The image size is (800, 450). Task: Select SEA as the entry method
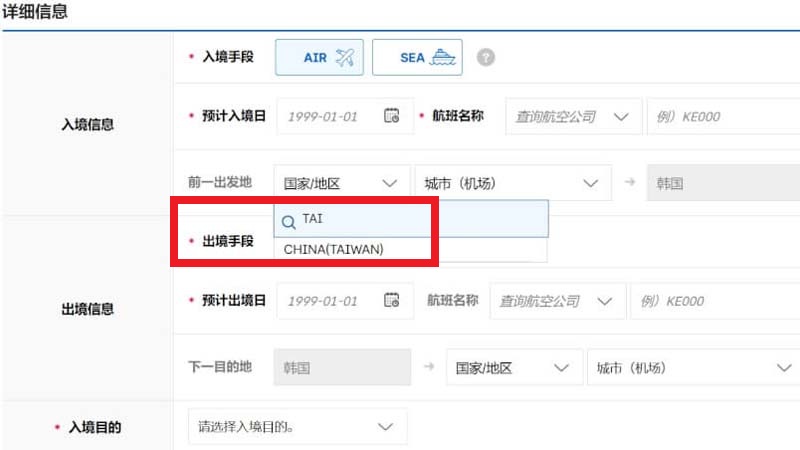(417, 58)
